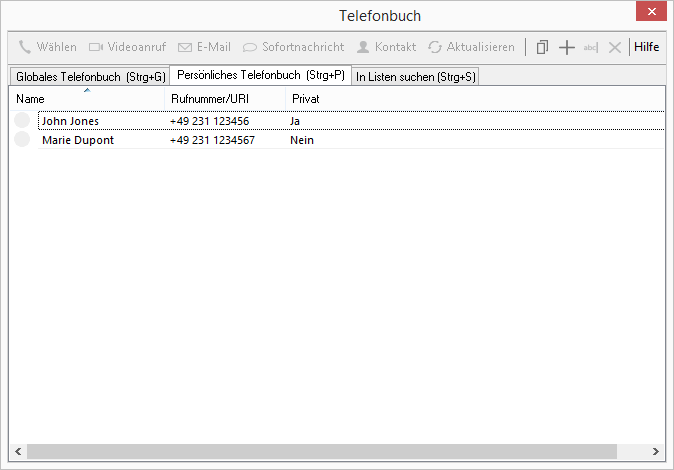
Task: Open the In Listen suchen tab
Action: click(x=415, y=77)
